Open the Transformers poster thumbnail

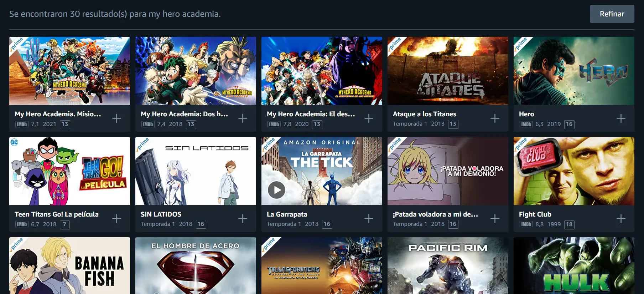322,266
